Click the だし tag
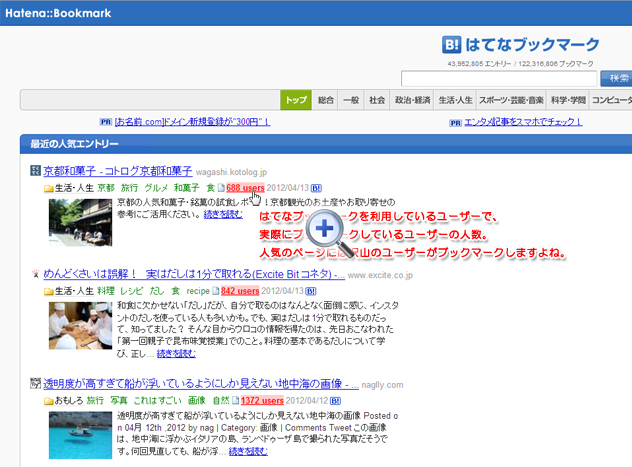Screen dimensions: 632x467 (x=157, y=291)
